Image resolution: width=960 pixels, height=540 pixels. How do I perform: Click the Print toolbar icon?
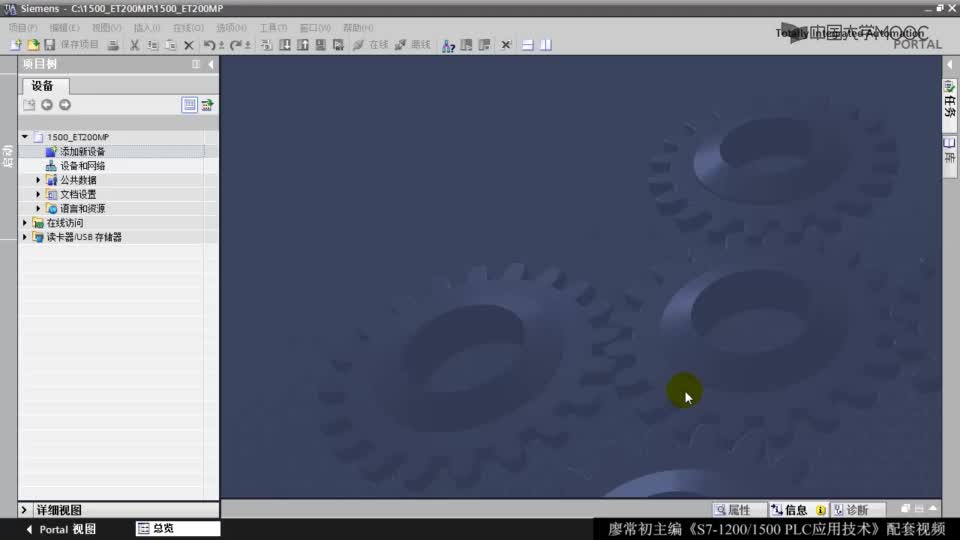113,45
